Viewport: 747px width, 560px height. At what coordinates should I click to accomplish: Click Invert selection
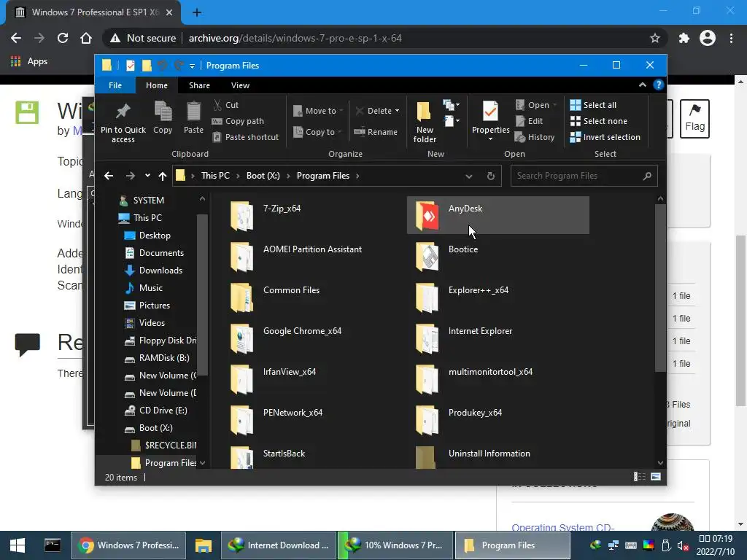[605, 137]
